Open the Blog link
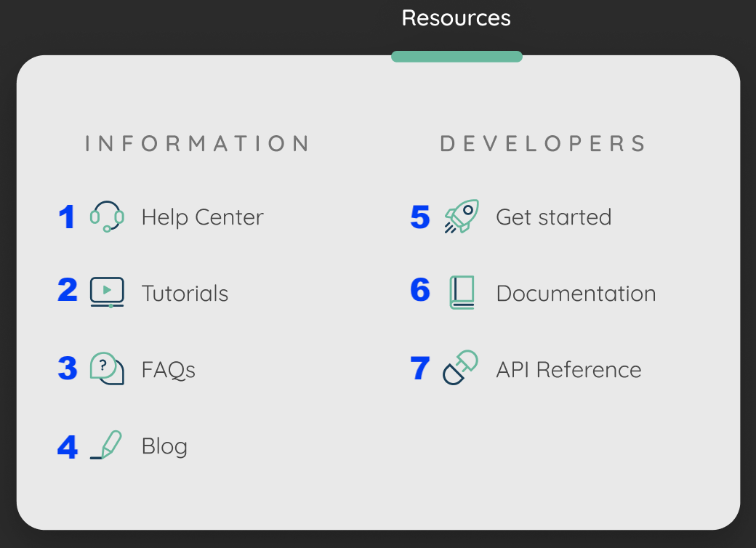The image size is (756, 548). pyautogui.click(x=164, y=446)
